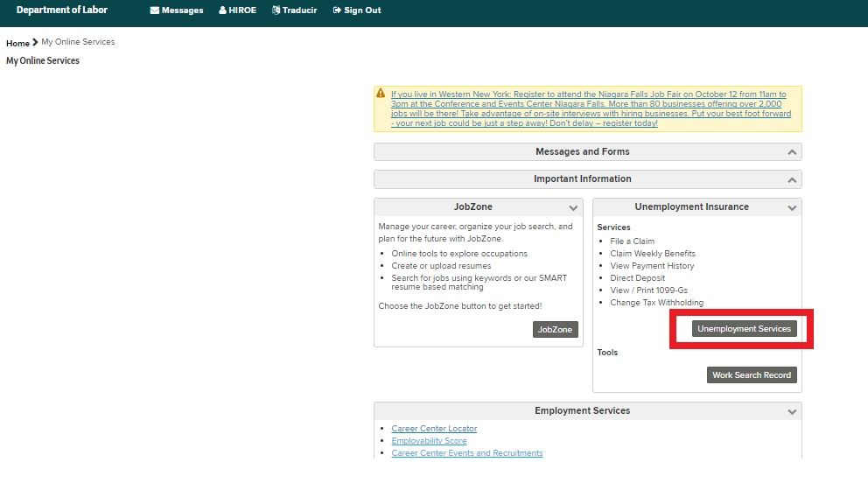Open the Employability Score link

point(429,441)
